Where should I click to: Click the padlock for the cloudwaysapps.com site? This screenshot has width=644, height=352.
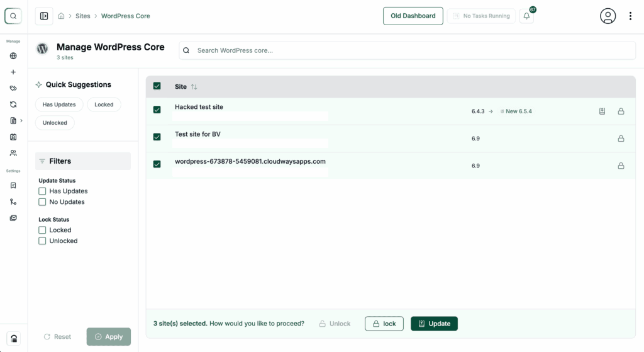(x=621, y=166)
